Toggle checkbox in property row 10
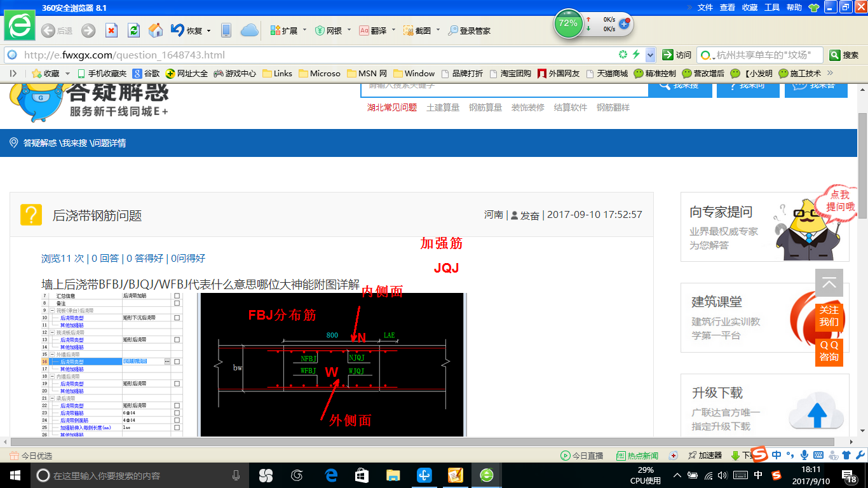Image resolution: width=868 pixels, height=488 pixels. point(177,318)
